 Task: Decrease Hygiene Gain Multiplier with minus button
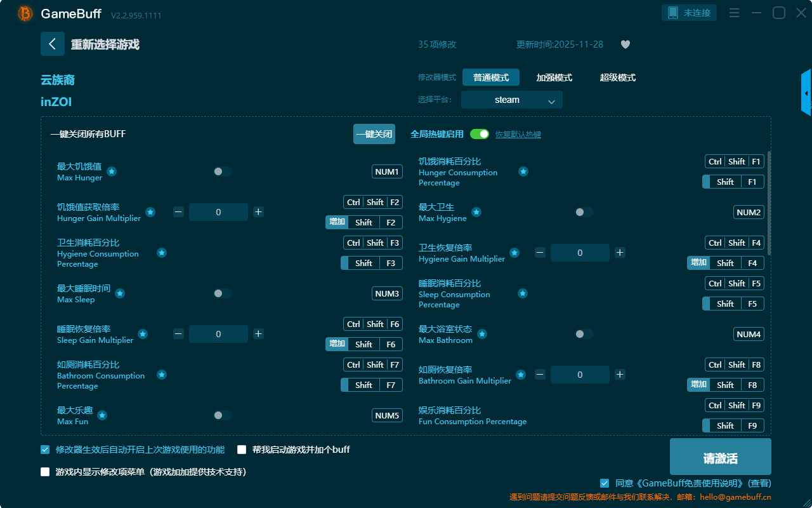[x=540, y=253]
